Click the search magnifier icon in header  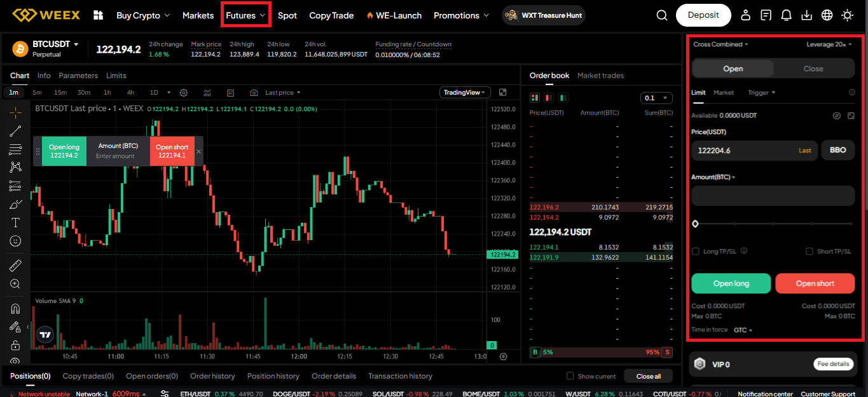tap(662, 15)
